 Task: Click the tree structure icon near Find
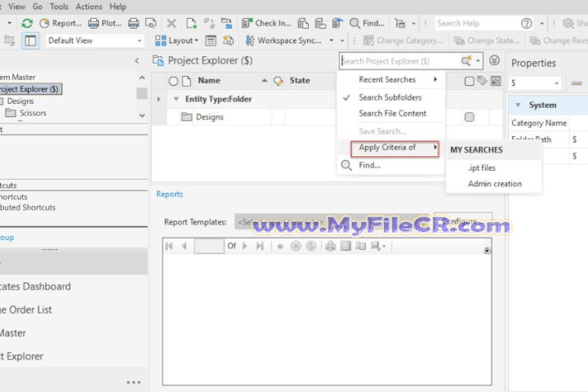click(400, 23)
